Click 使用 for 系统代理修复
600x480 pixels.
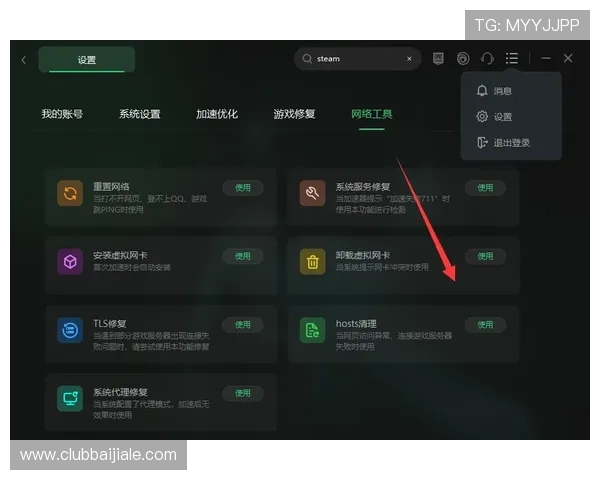pyautogui.click(x=243, y=393)
